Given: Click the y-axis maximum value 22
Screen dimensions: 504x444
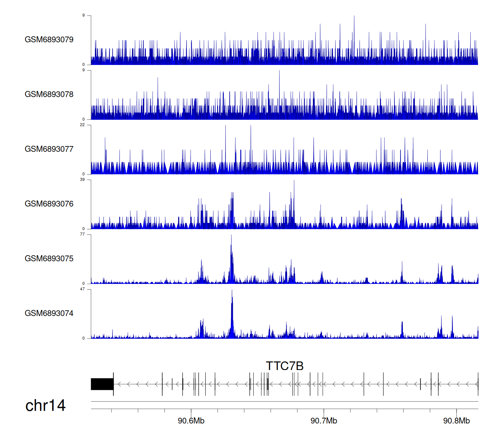Looking at the screenshot, I should tap(82, 125).
